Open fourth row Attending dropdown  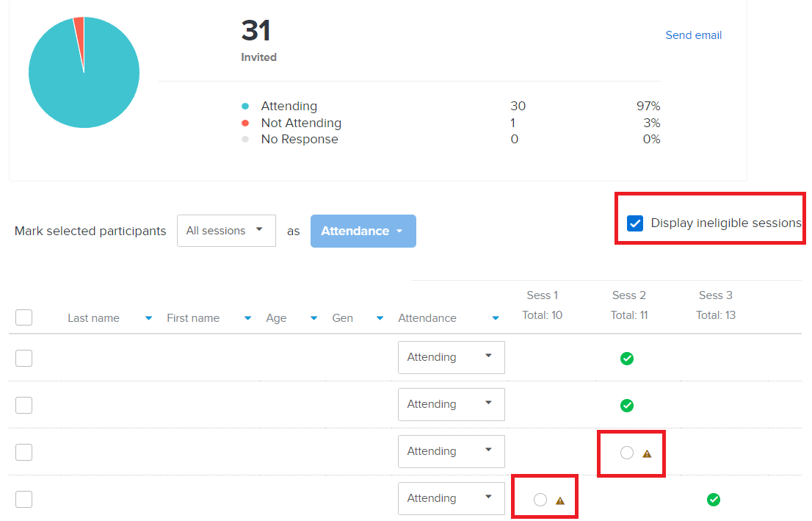[x=452, y=498]
